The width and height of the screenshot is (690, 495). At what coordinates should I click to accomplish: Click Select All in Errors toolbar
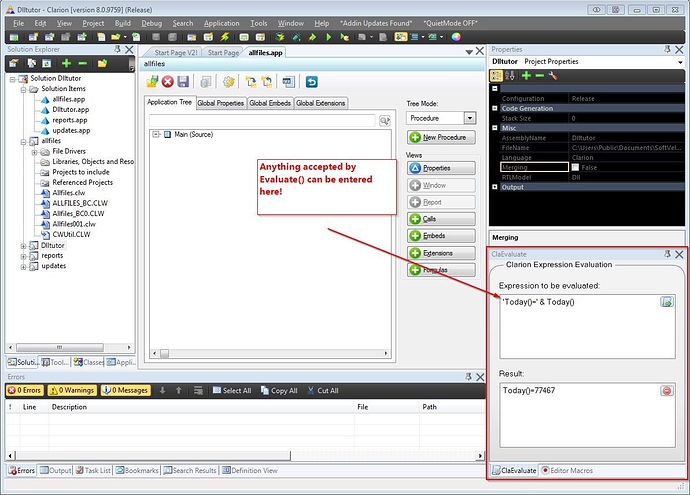tap(232, 390)
